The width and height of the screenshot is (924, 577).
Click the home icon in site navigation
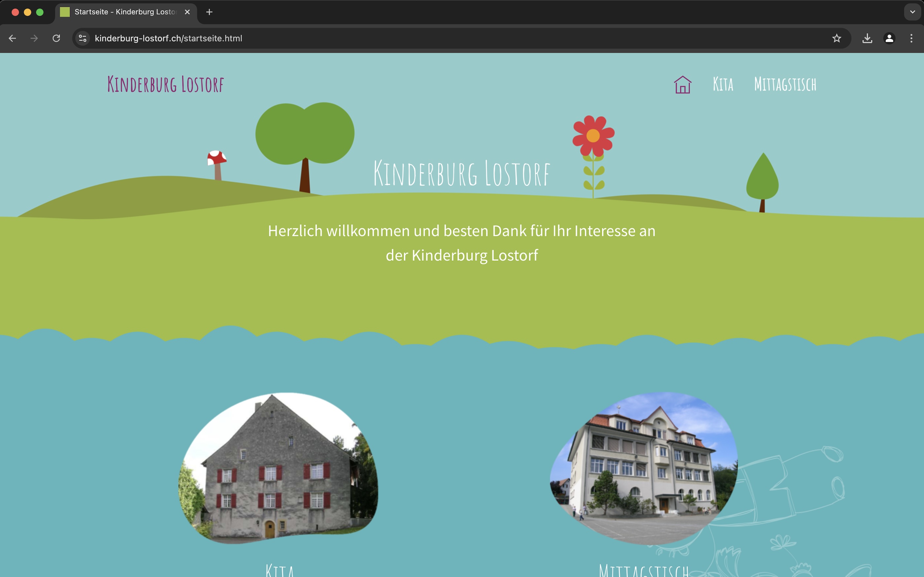coord(682,84)
